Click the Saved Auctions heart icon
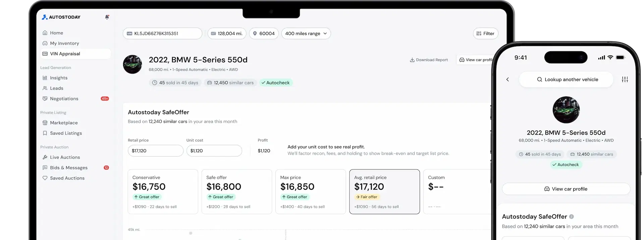This screenshot has width=644, height=240. (45, 178)
